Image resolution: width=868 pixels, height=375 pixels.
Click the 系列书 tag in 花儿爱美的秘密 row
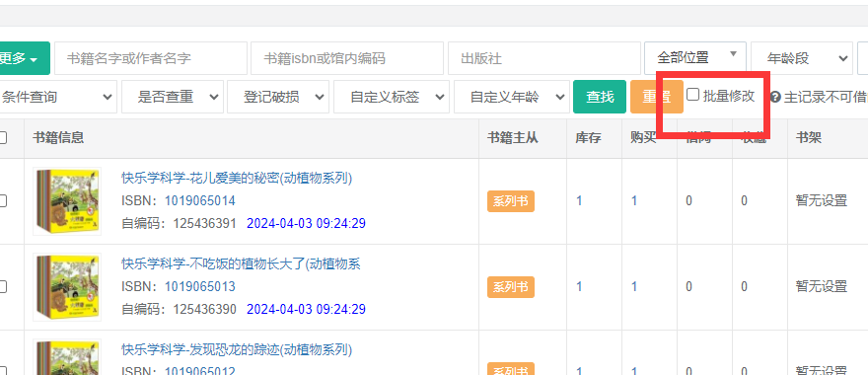[510, 201]
